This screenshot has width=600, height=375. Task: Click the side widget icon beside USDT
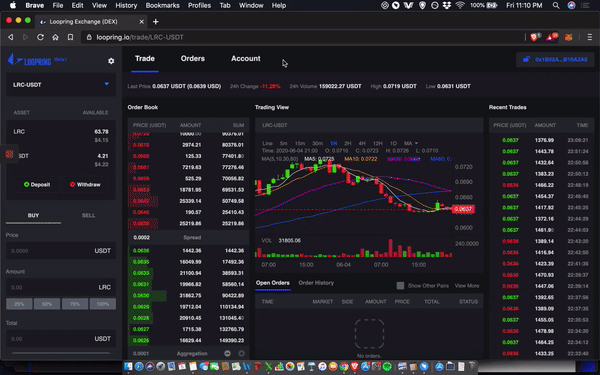coord(10,154)
